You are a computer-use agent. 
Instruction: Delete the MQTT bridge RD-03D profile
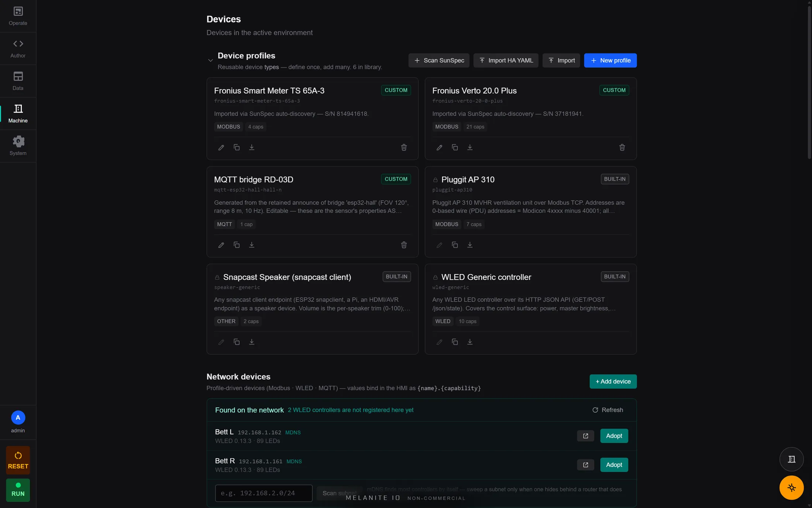404,245
